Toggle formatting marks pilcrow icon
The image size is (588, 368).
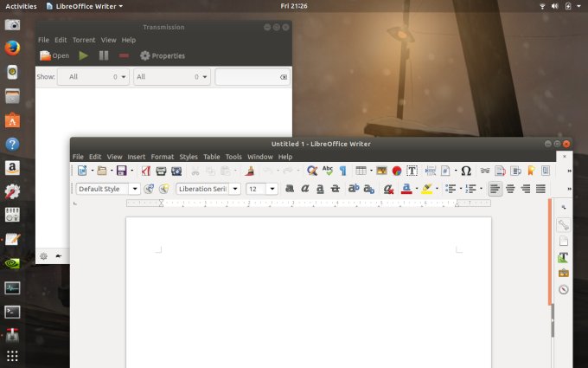tap(342, 171)
